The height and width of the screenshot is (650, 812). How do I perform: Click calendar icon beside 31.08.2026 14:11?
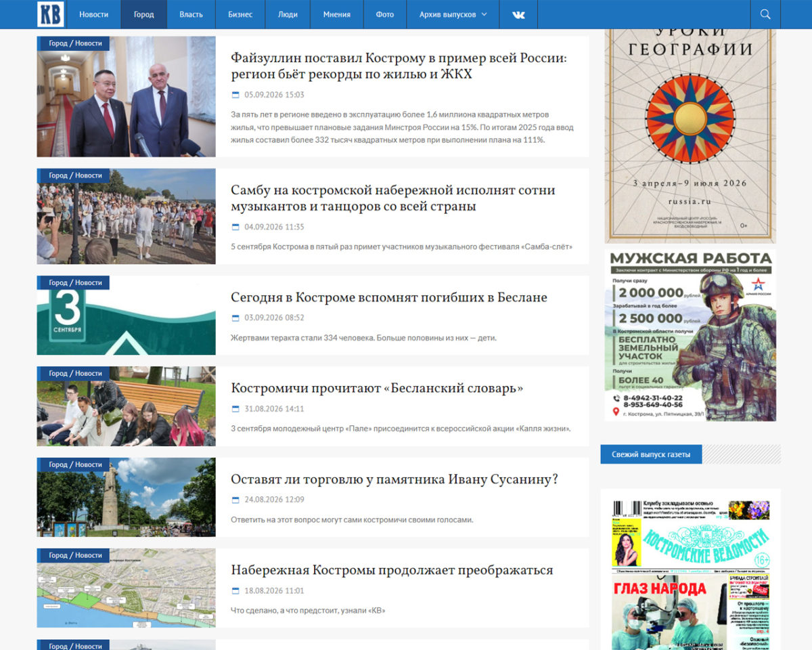[235, 409]
